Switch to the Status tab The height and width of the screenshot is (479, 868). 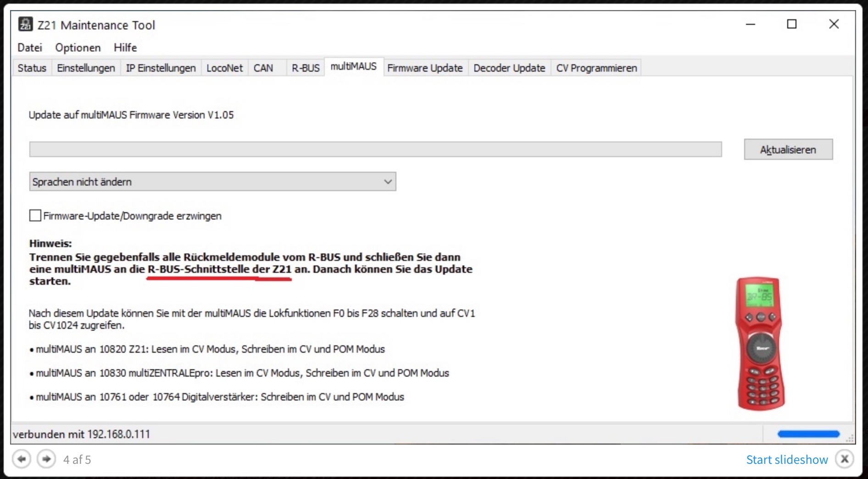(x=32, y=68)
